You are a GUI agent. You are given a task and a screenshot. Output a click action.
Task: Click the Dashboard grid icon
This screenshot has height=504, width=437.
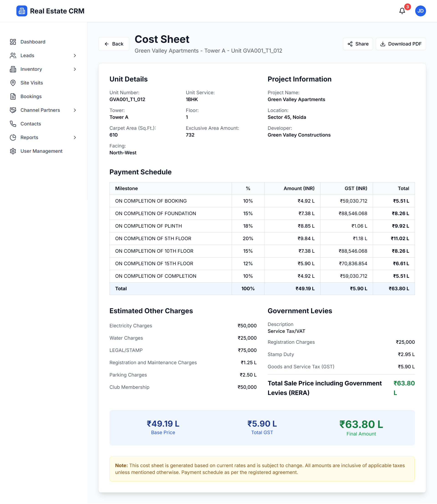tap(13, 42)
